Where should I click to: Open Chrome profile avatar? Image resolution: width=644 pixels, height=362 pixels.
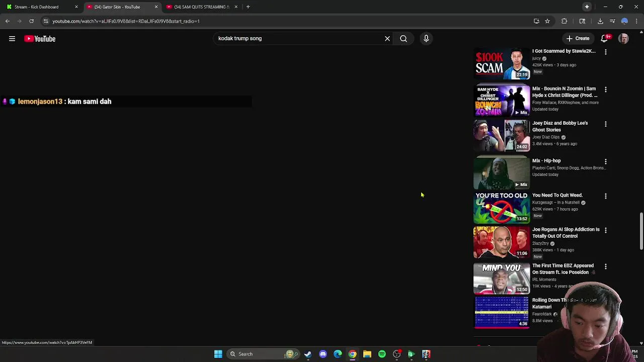pyautogui.click(x=624, y=21)
